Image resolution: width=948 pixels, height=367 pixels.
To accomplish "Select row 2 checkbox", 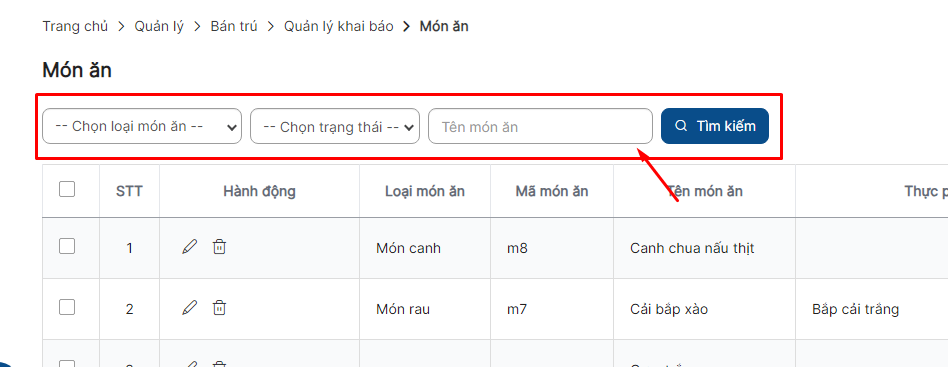I will (67, 307).
